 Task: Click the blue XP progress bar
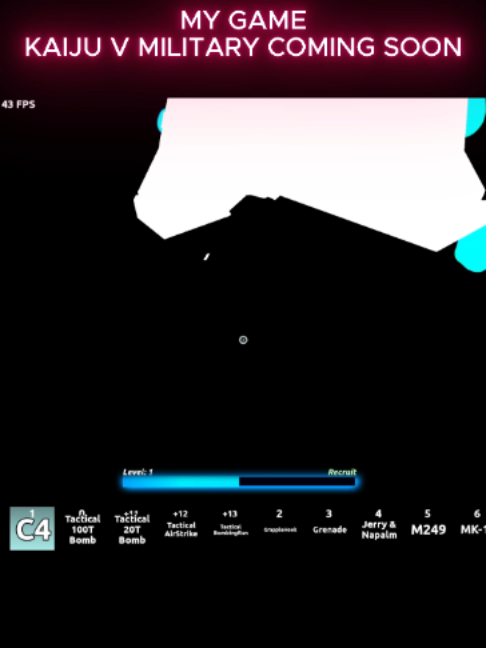click(239, 481)
